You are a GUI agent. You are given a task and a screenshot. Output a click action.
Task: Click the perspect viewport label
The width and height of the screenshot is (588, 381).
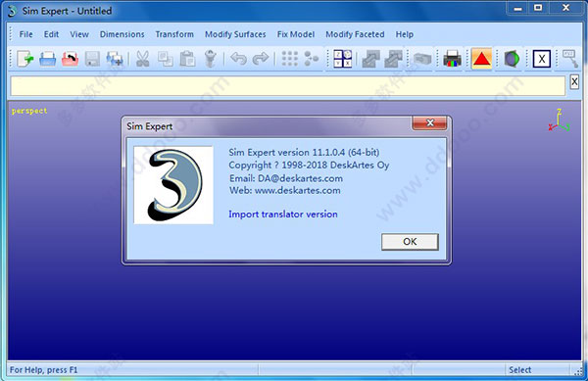(29, 111)
